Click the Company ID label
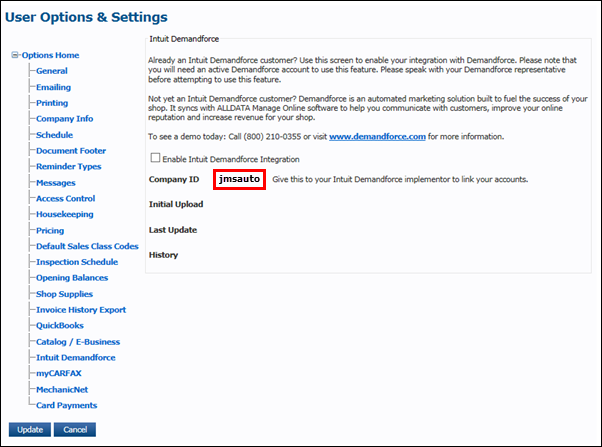The width and height of the screenshot is (602, 447). pyautogui.click(x=174, y=179)
